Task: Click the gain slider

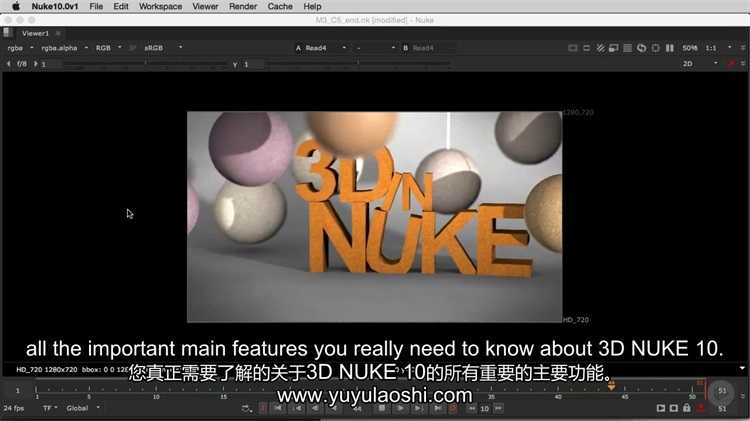Action: tap(146, 64)
